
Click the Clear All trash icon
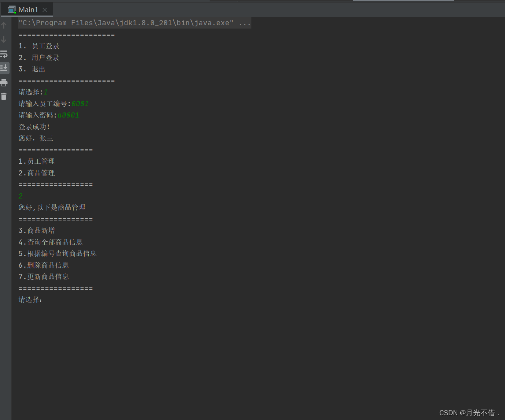pos(4,97)
